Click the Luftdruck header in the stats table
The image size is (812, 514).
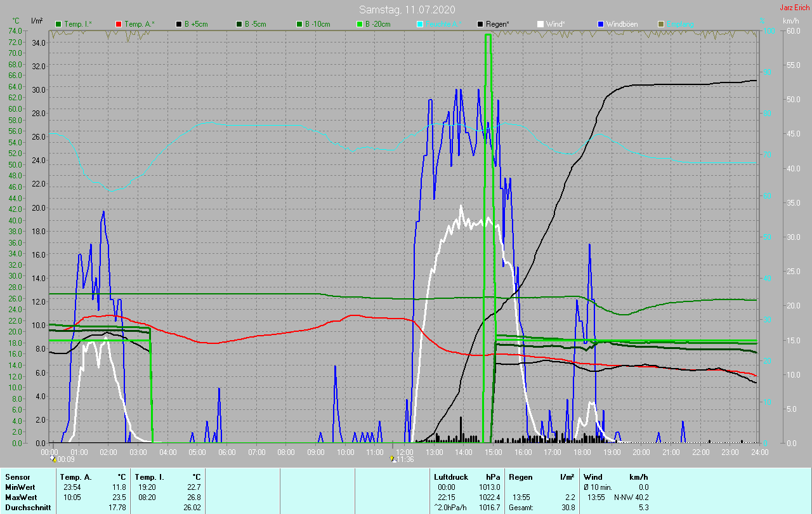(x=450, y=477)
